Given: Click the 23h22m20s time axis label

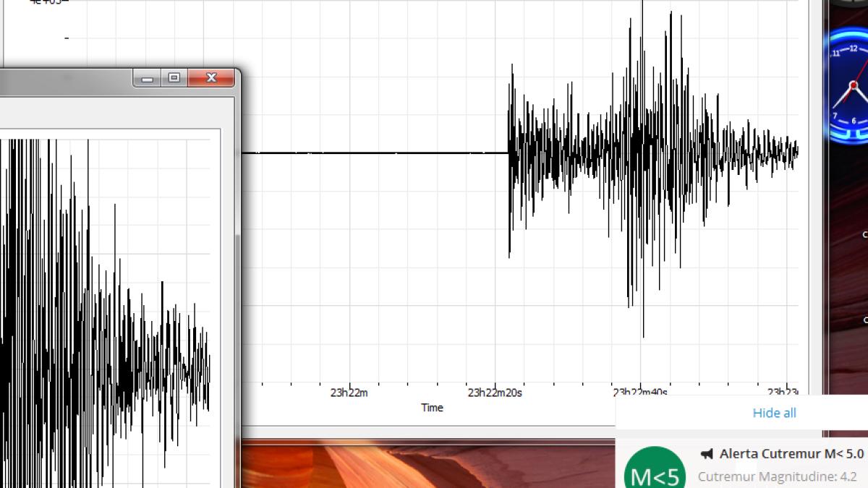Looking at the screenshot, I should point(495,393).
